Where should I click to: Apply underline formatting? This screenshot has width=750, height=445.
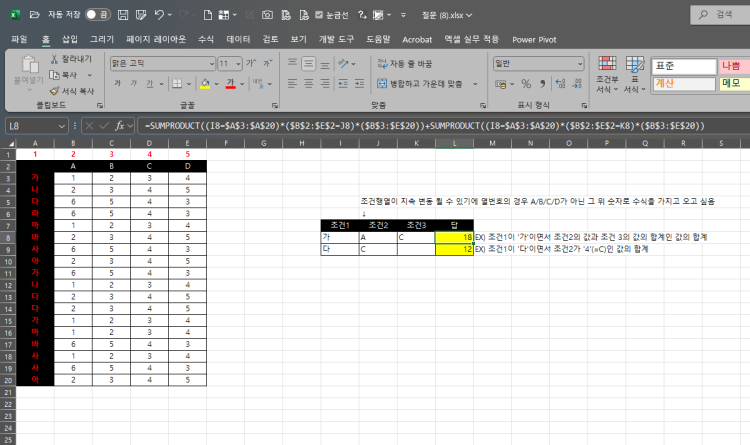pyautogui.click(x=150, y=84)
